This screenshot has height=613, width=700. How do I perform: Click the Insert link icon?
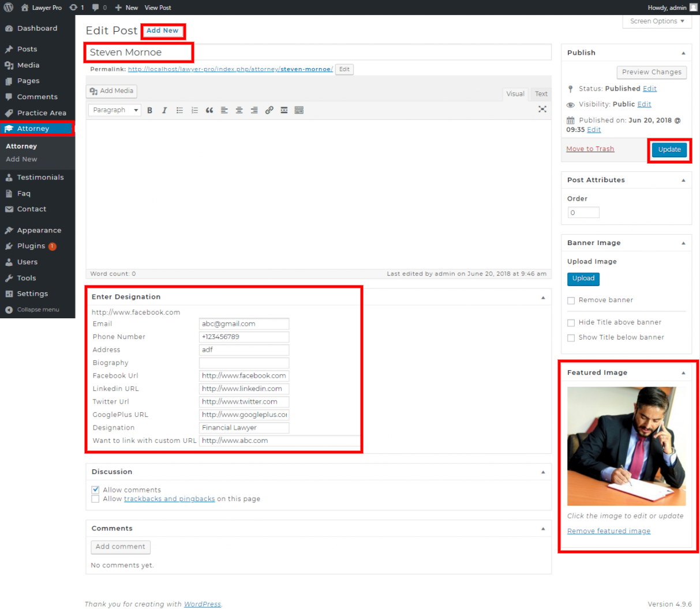(x=269, y=110)
